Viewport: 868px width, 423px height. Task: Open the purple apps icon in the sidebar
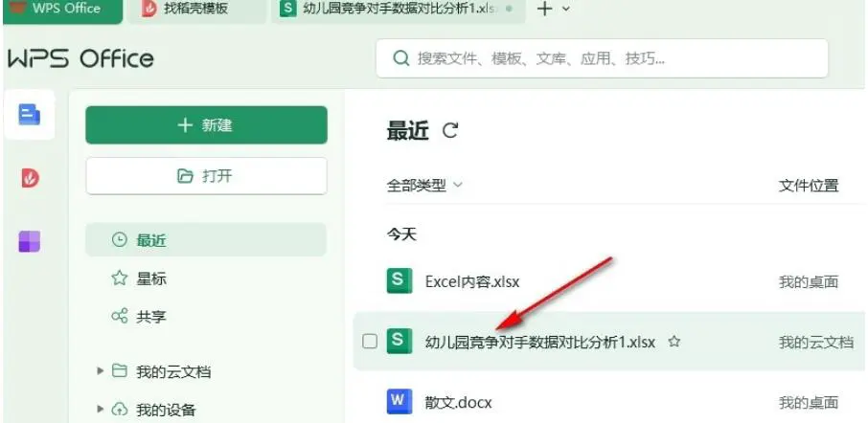pyautogui.click(x=30, y=241)
